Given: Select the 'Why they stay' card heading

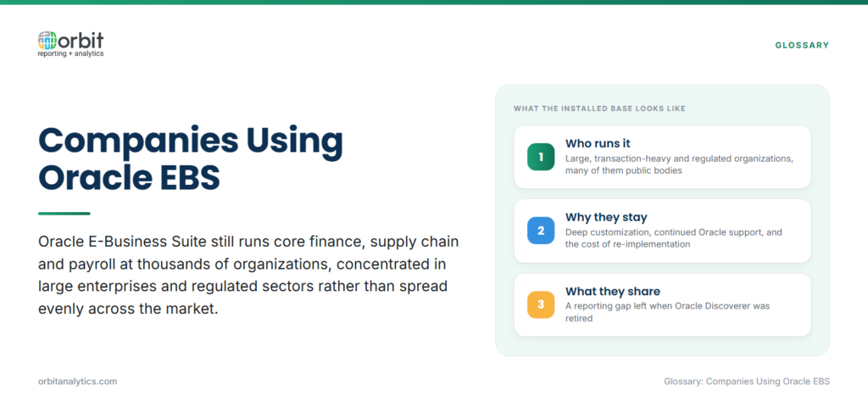Looking at the screenshot, I should [606, 217].
